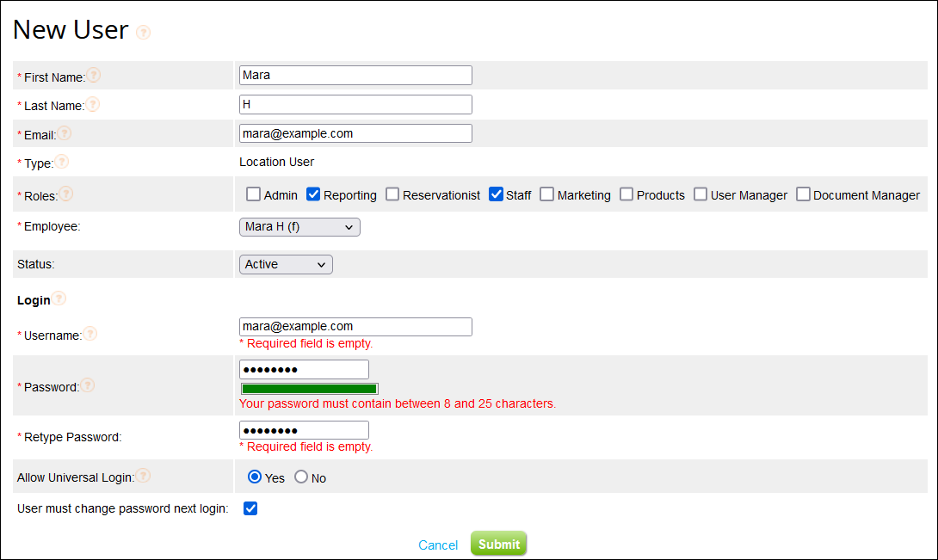This screenshot has height=560, width=938.
Task: Open the Status dropdown
Action: point(285,264)
